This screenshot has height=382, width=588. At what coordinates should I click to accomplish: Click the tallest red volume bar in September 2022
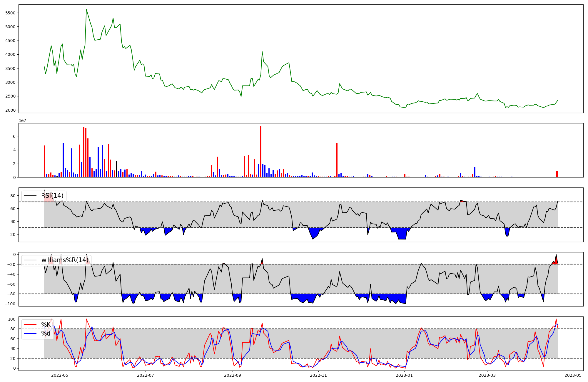tap(261, 151)
